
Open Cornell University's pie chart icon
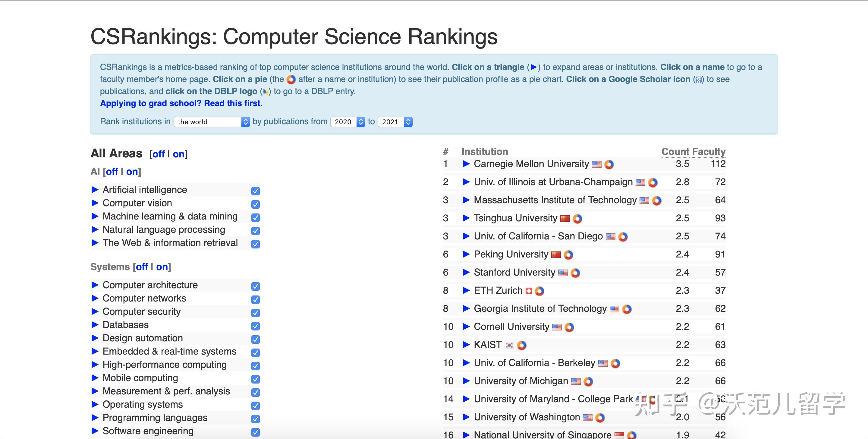point(569,327)
